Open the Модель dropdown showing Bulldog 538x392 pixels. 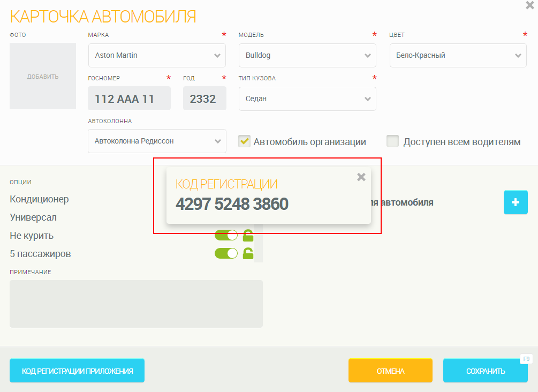307,55
